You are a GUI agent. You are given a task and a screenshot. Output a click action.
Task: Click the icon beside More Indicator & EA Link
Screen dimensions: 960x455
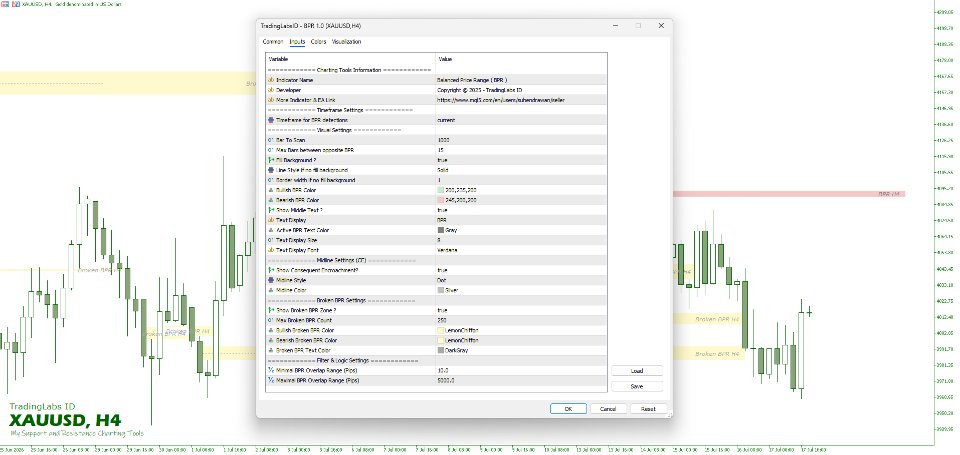271,100
